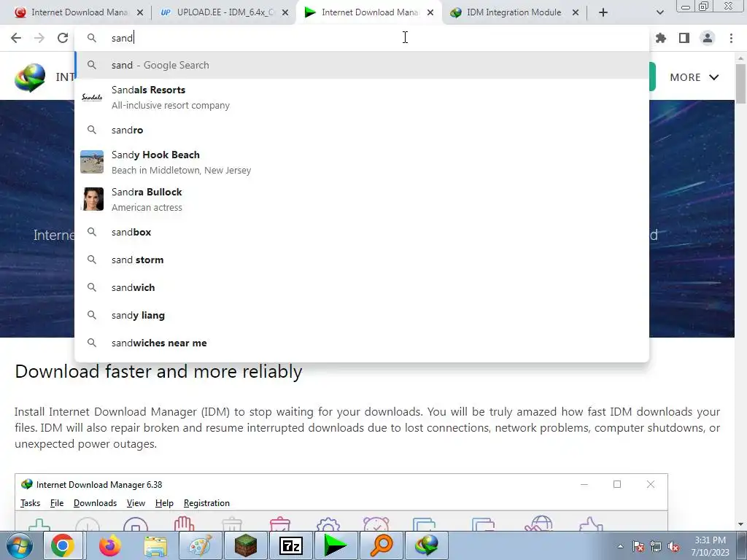The image size is (747, 560).
Task: Open the Extensions puzzle icon
Action: coord(661,38)
